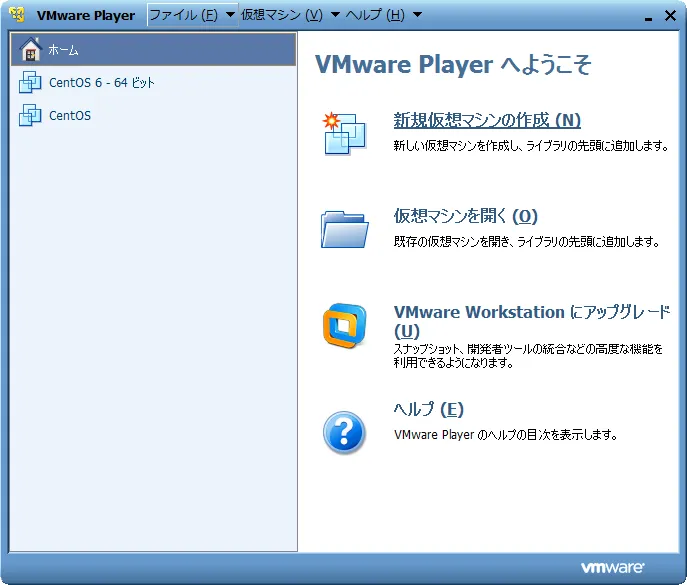Click the open folder icon for 仮想マシンを開く
The width and height of the screenshot is (687, 585).
pyautogui.click(x=344, y=229)
